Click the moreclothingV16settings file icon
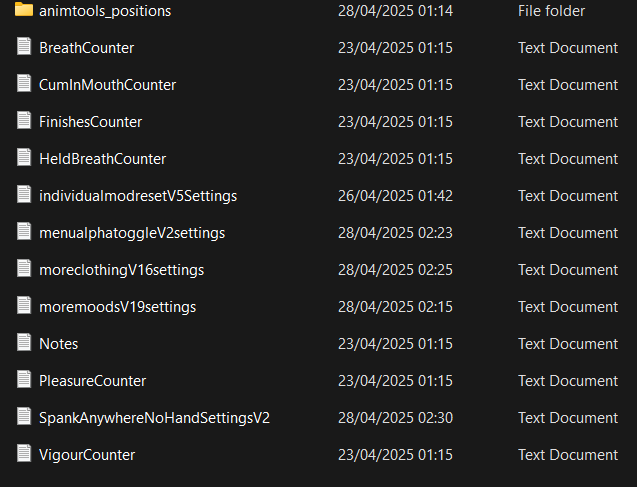This screenshot has width=637, height=487. (x=24, y=269)
